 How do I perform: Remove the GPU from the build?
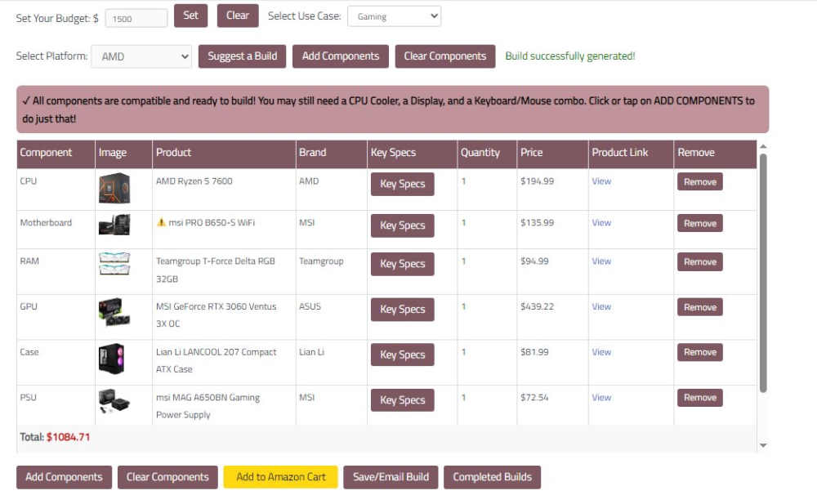tap(699, 307)
